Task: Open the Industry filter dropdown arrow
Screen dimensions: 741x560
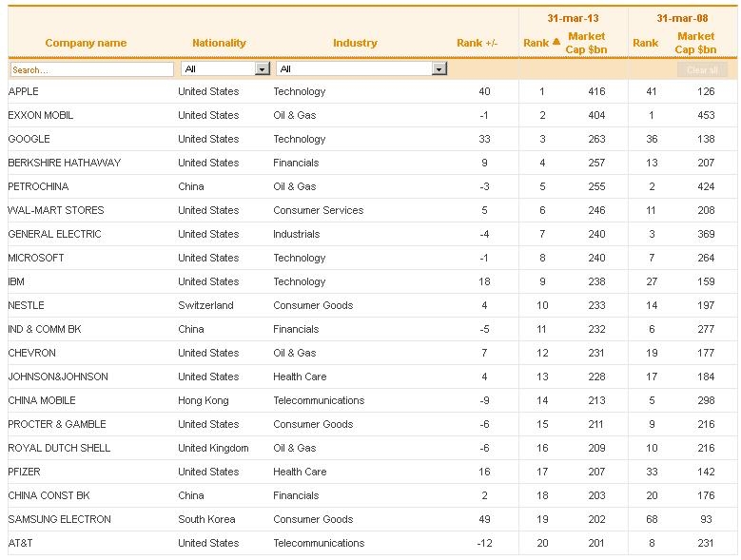Action: [439, 69]
